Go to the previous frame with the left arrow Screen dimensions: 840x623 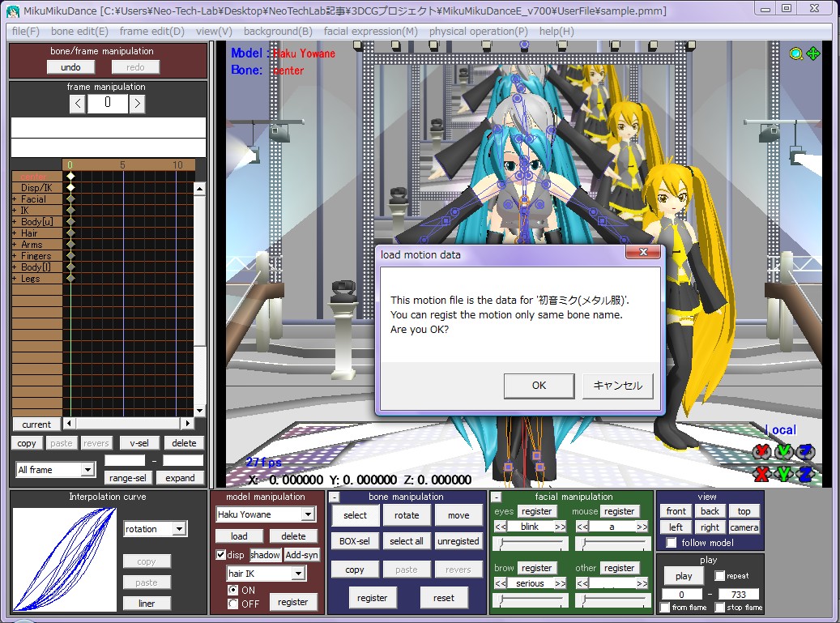tap(78, 104)
